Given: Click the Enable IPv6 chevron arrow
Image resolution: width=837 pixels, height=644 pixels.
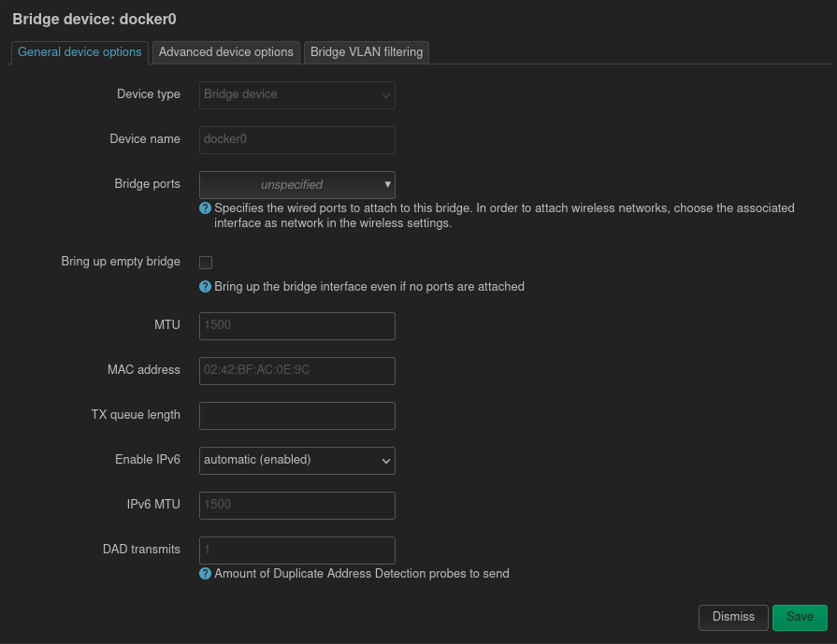Looking at the screenshot, I should [385, 461].
